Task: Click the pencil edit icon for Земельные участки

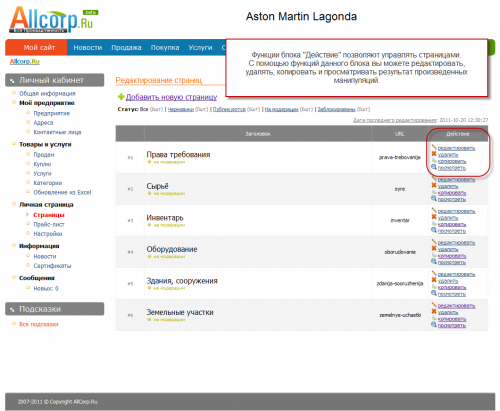Action: click(434, 305)
